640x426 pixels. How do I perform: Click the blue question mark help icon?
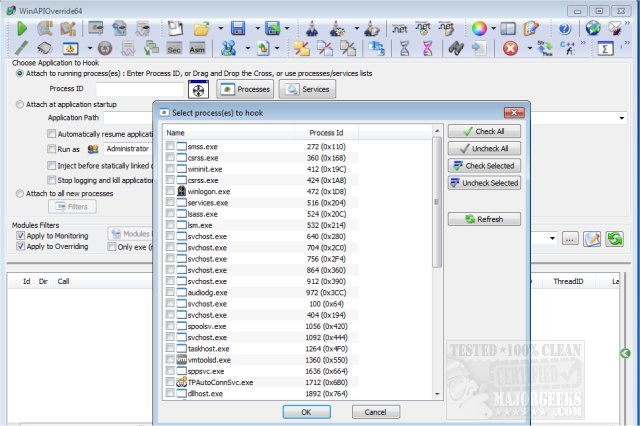click(564, 29)
